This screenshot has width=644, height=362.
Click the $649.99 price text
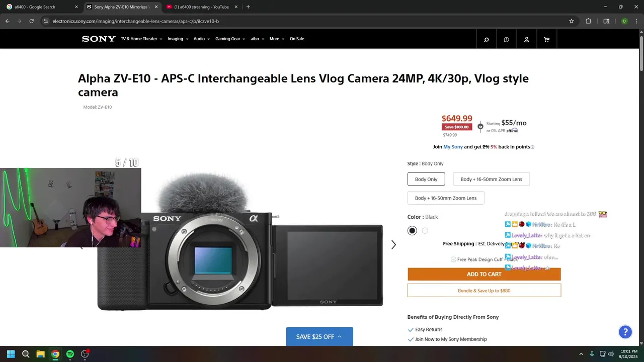click(x=457, y=118)
